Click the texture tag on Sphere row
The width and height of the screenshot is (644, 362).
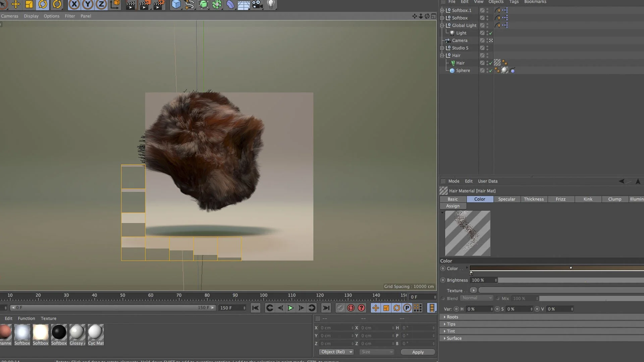[x=505, y=70]
